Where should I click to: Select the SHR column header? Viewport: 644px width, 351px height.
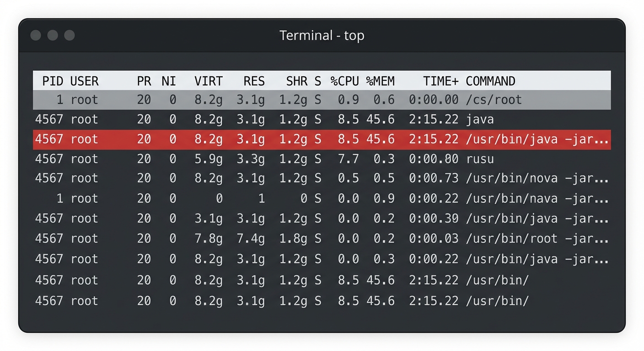pyautogui.click(x=297, y=81)
